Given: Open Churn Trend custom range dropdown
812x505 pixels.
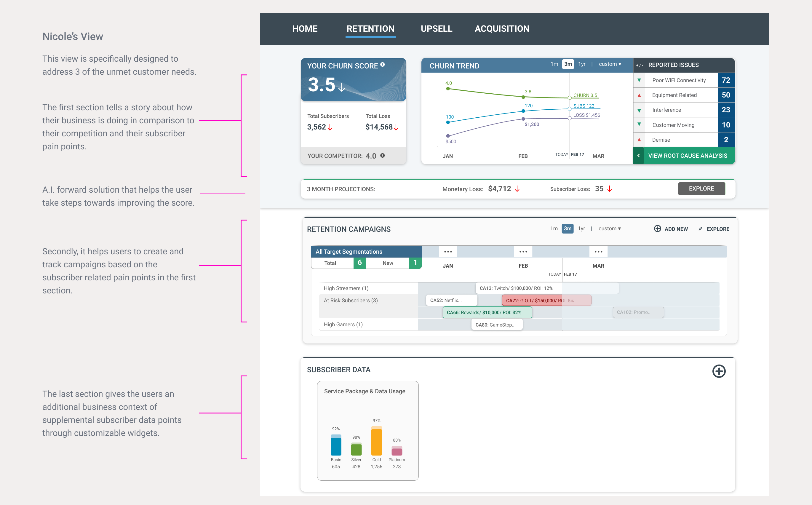Looking at the screenshot, I should pos(610,64).
